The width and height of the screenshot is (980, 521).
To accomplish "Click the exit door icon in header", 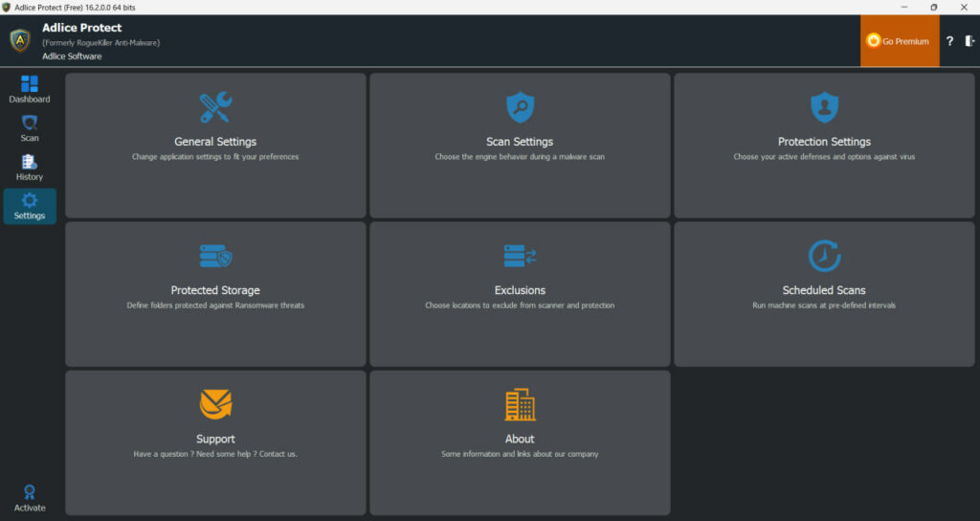I will pyautogui.click(x=969, y=41).
